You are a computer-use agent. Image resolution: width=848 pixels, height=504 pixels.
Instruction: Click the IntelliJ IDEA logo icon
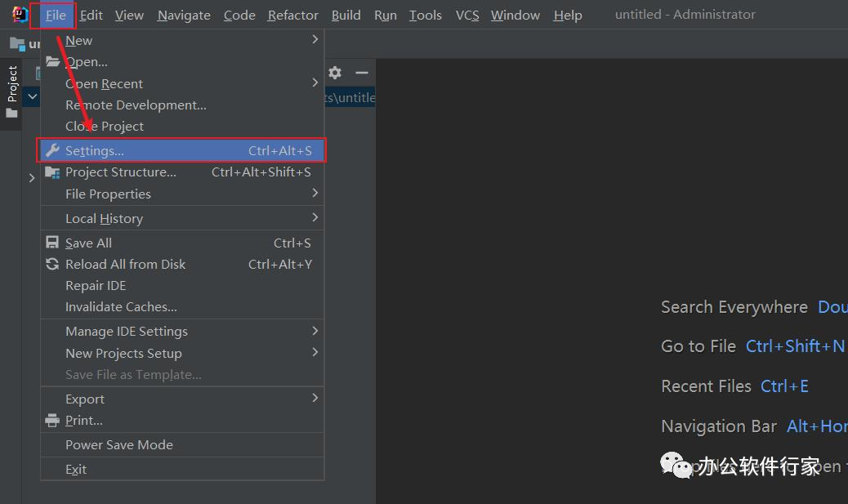click(x=20, y=15)
